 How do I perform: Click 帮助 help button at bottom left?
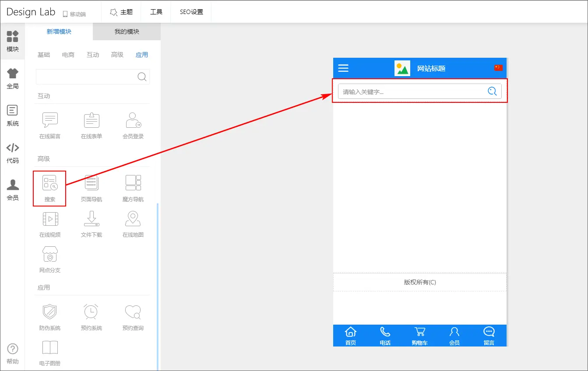point(13,353)
